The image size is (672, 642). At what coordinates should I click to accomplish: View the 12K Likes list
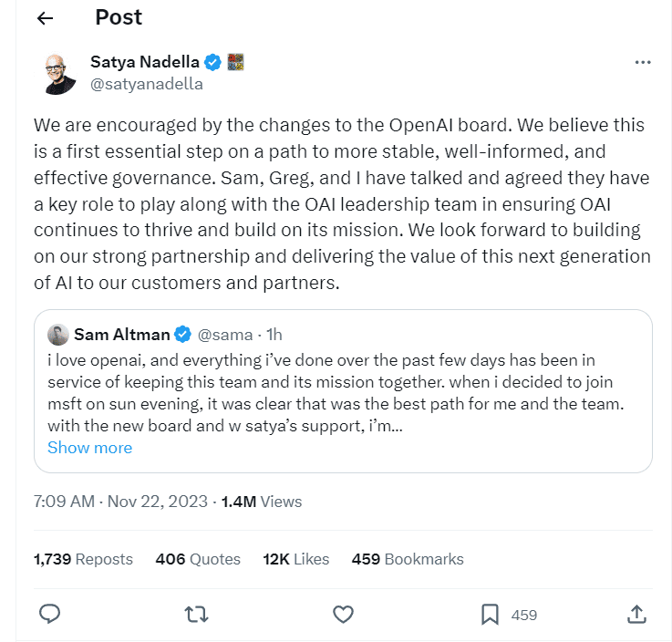click(295, 559)
